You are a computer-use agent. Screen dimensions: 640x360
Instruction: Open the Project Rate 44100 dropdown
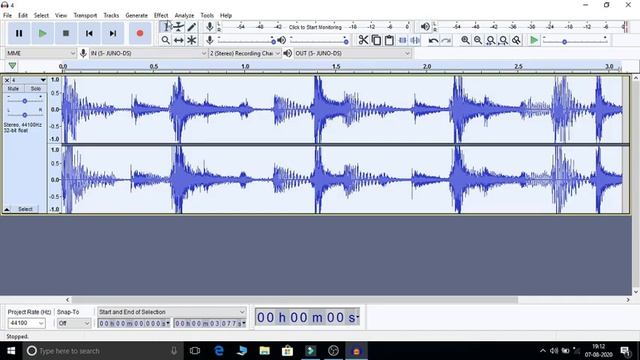[x=27, y=323]
